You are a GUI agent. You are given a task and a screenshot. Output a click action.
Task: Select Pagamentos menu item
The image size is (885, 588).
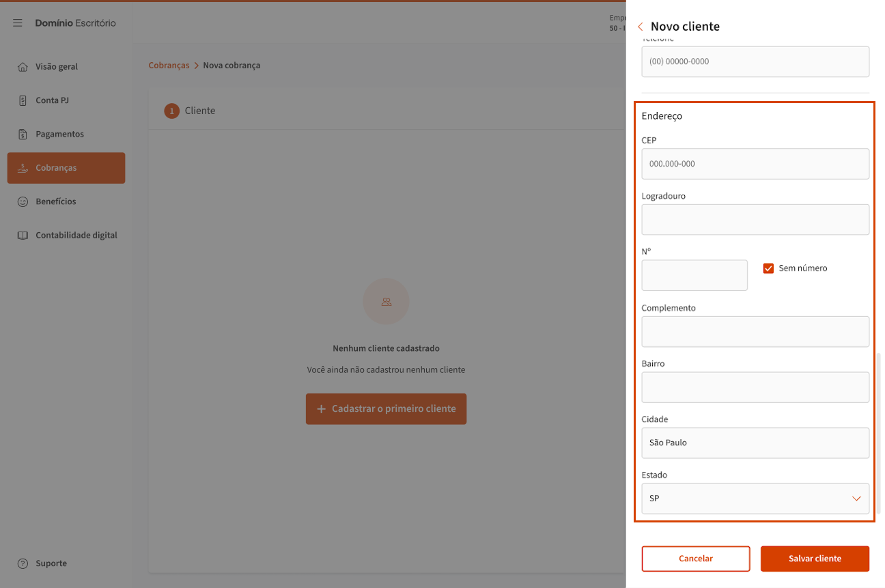point(59,135)
